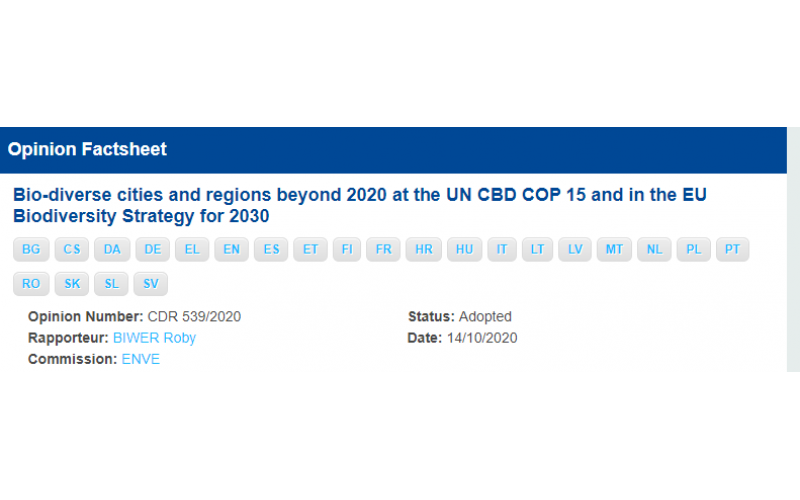Screen dimensions: 800x500
Task: Select the EN language button
Action: coord(231,249)
